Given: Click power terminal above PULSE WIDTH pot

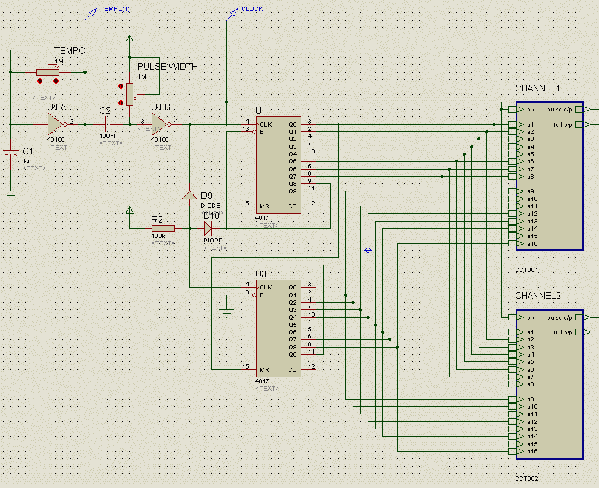Looking at the screenshot, I should [130, 39].
